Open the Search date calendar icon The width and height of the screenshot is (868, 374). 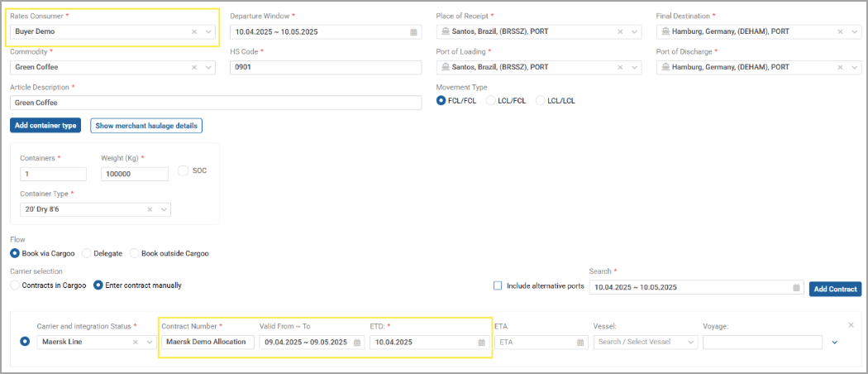pos(796,288)
